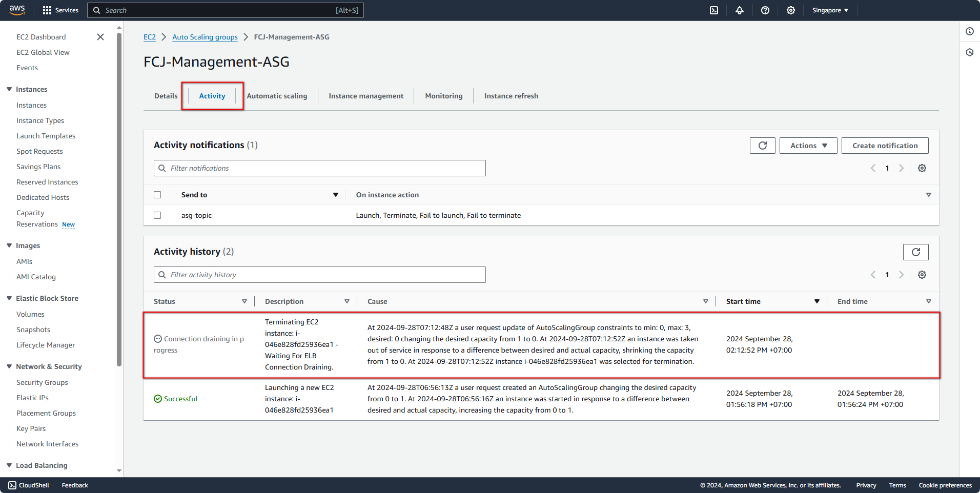This screenshot has height=493, width=980.
Task: Switch to the Monitoring tab
Action: pos(444,96)
